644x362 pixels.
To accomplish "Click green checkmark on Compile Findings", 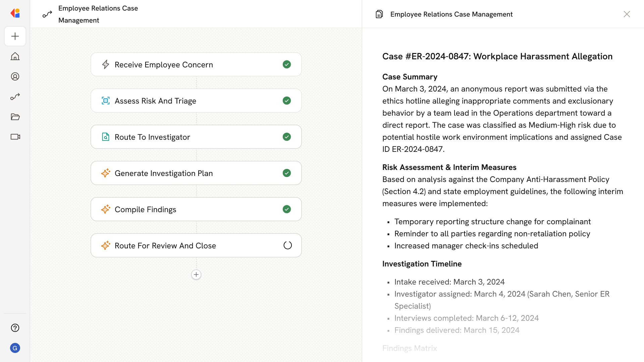I will coord(287,209).
